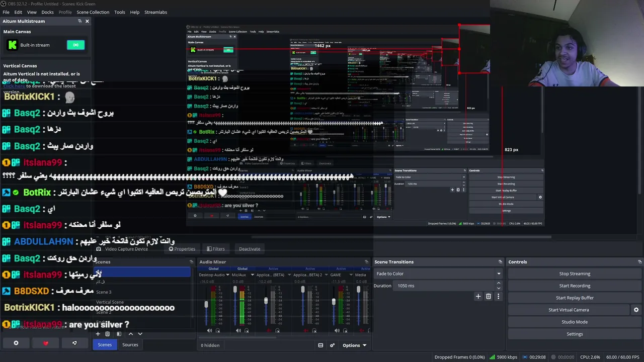
Task: Open the Scene Collection menu
Action: pyautogui.click(x=93, y=12)
